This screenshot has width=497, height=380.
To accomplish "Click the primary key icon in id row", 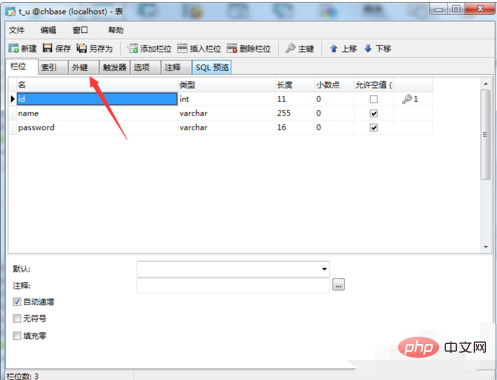I will pos(407,99).
